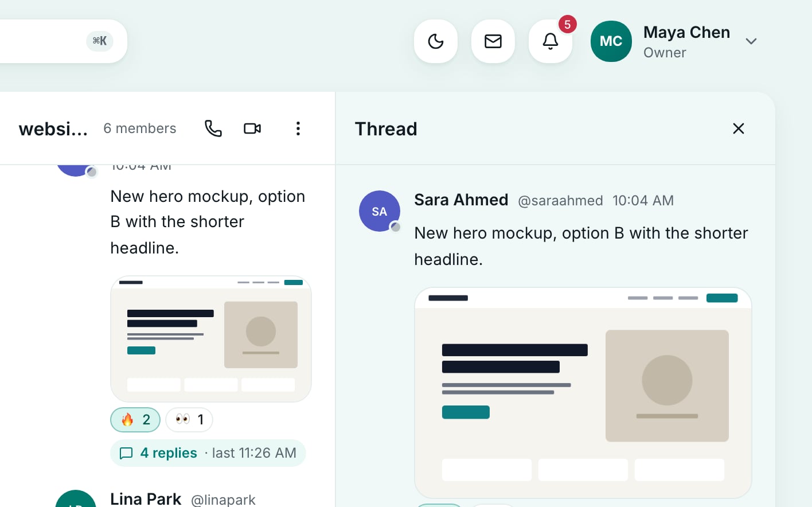Click the 6 members count
Screen dimensions: 812x507
point(140,128)
